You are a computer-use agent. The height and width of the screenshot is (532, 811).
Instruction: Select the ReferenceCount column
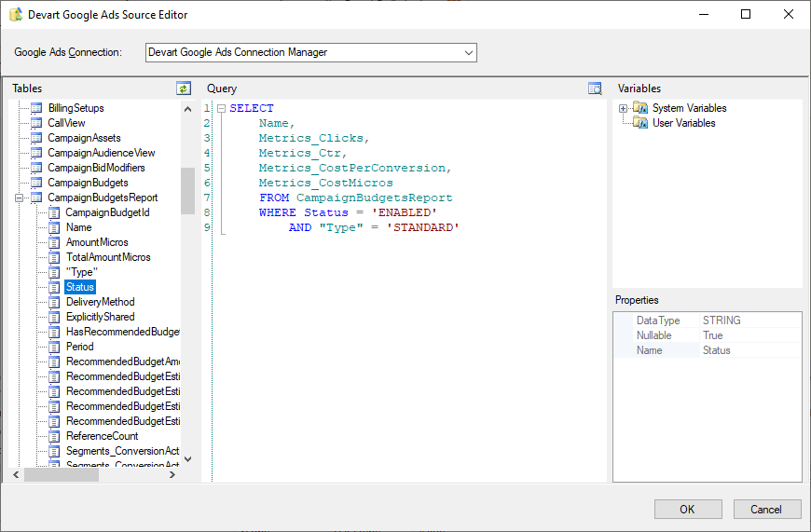pos(102,436)
